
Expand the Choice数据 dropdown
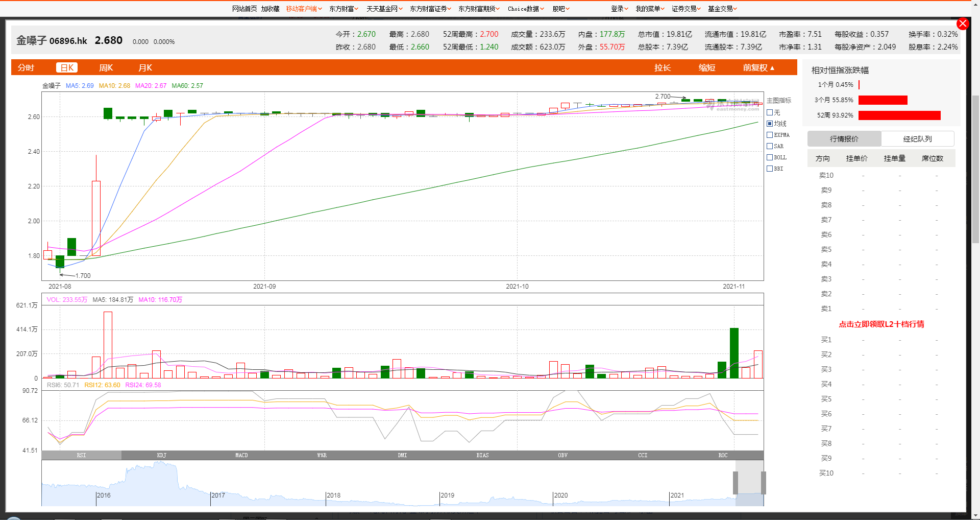click(526, 9)
